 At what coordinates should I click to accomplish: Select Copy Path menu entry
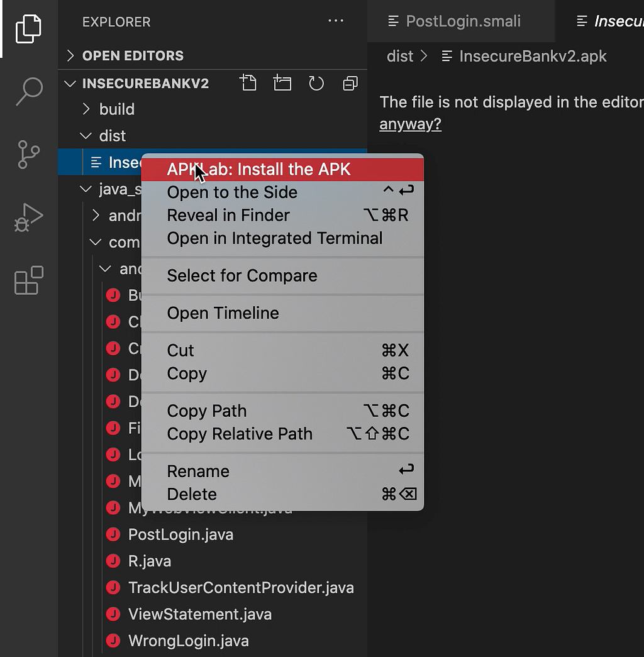[282, 411]
